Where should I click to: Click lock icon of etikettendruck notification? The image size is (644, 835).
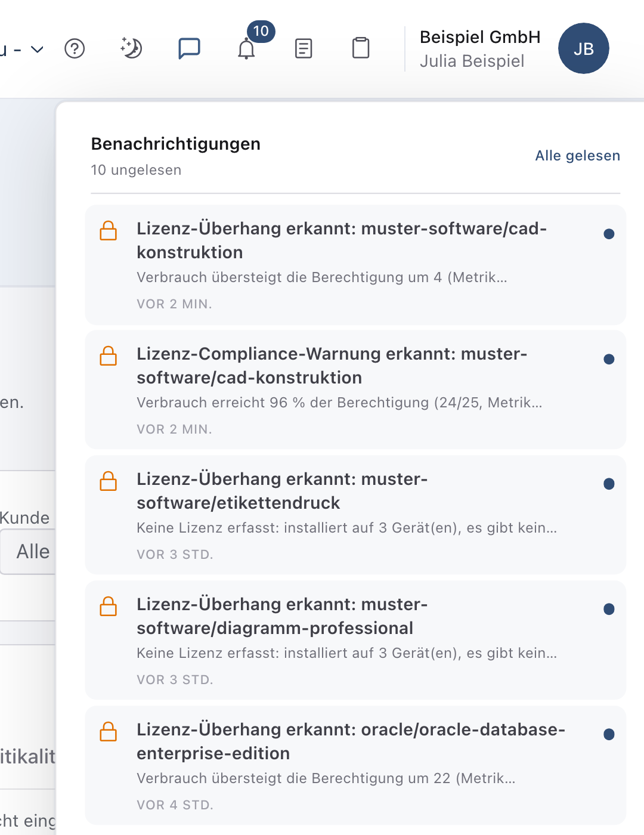tap(109, 481)
